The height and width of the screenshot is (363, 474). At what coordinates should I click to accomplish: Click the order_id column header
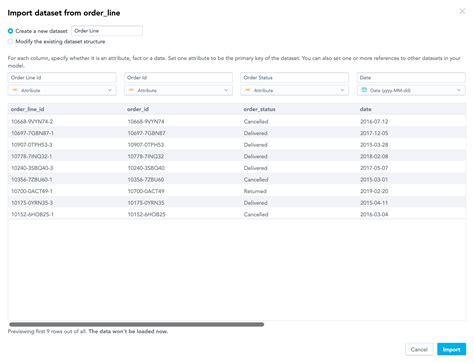click(138, 109)
